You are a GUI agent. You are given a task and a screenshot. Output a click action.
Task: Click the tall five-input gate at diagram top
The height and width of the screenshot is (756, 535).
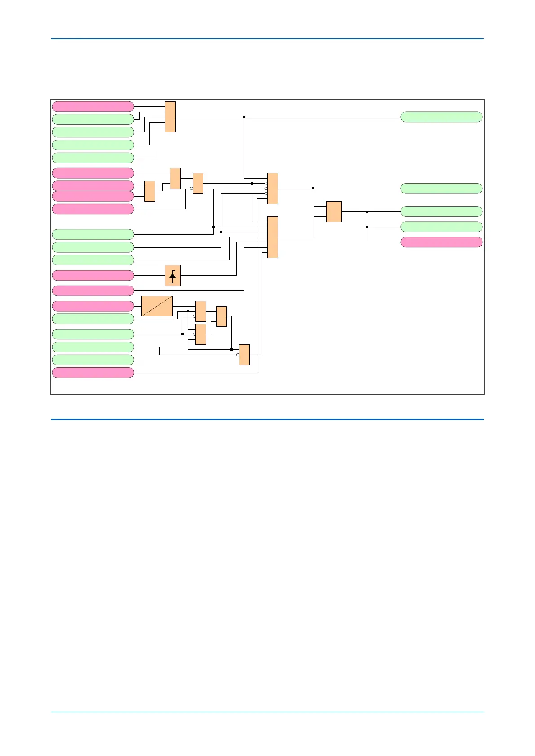[170, 117]
